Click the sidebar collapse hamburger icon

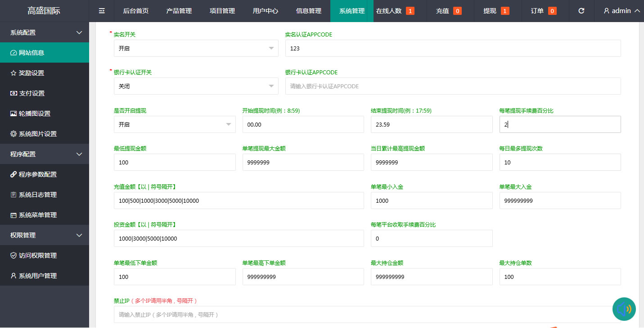click(102, 11)
